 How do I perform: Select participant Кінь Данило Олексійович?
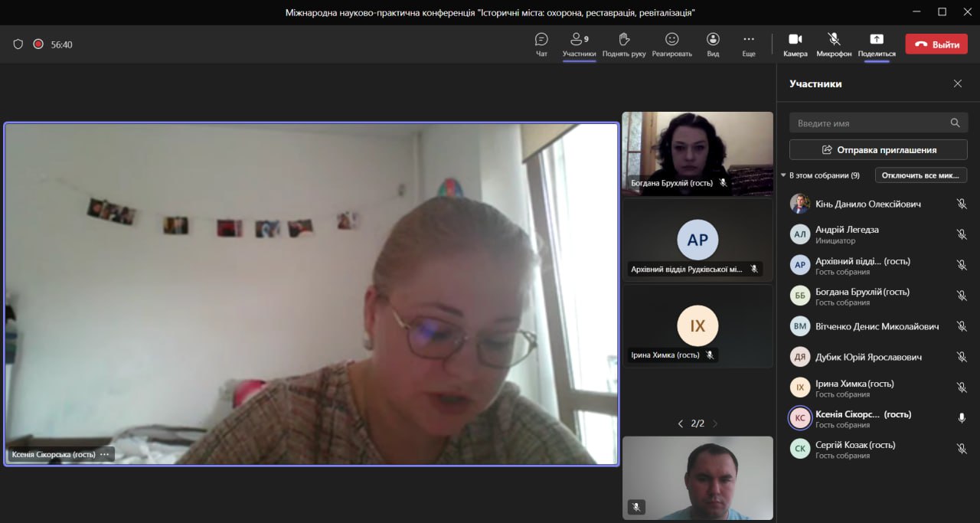[x=878, y=204]
